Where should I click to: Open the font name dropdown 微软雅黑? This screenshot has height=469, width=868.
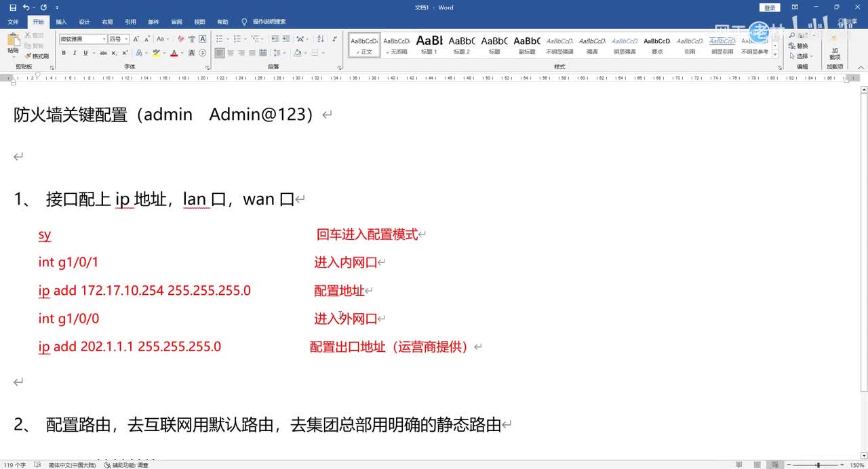point(104,39)
